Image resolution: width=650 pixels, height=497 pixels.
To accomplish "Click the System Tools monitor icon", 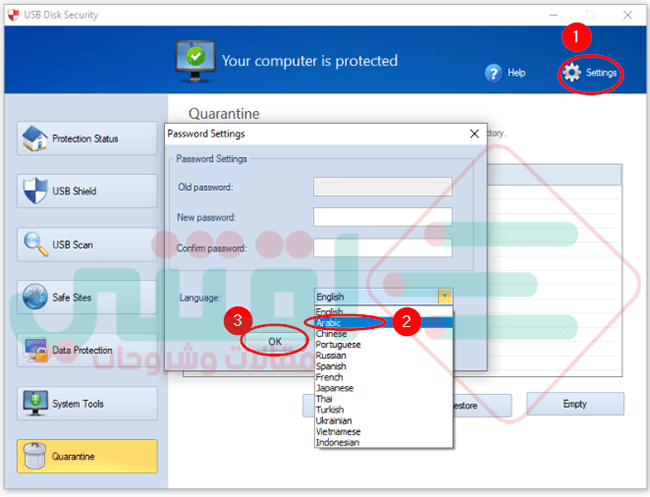I will tap(36, 403).
